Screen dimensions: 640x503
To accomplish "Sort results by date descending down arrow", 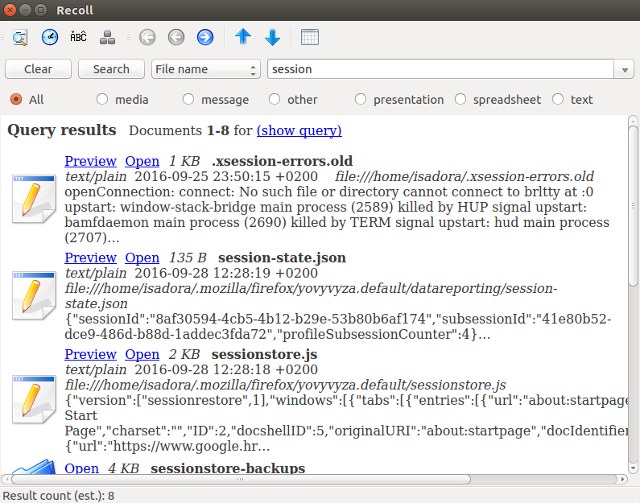I will (272, 38).
